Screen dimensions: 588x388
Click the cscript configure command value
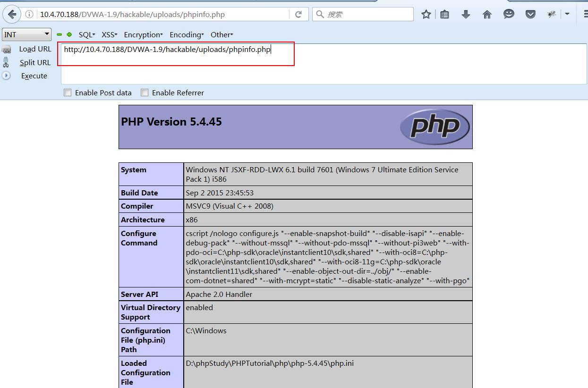pyautogui.click(x=328, y=257)
